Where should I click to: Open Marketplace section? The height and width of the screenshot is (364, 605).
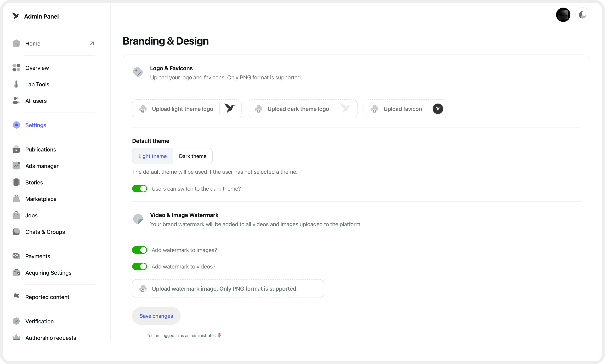coord(41,199)
